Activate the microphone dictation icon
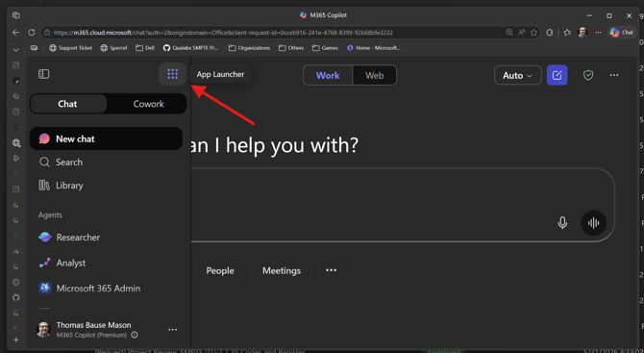 coord(562,223)
